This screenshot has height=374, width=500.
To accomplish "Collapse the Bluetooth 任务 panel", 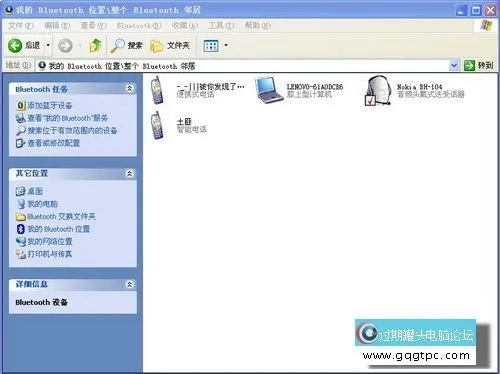I will (129, 88).
